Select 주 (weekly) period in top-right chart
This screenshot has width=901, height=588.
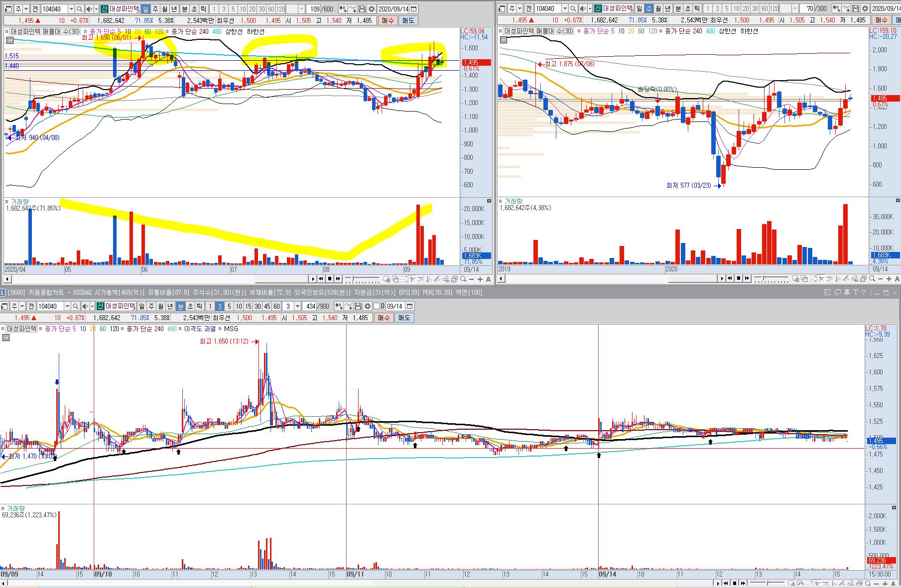pyautogui.click(x=648, y=8)
